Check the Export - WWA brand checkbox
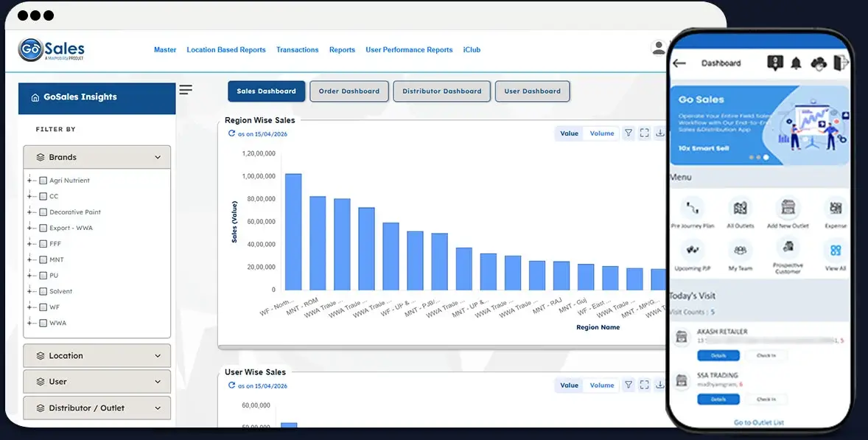868x440 pixels. (43, 228)
